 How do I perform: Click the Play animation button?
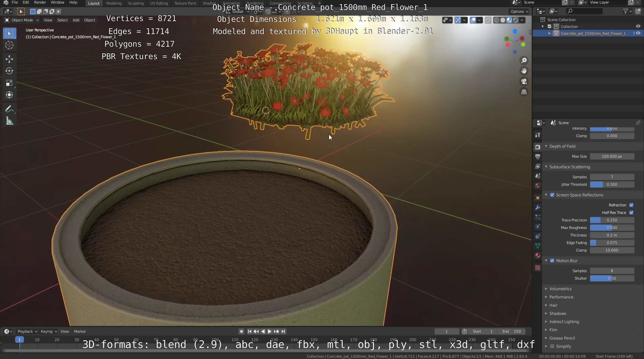pyautogui.click(x=270, y=331)
